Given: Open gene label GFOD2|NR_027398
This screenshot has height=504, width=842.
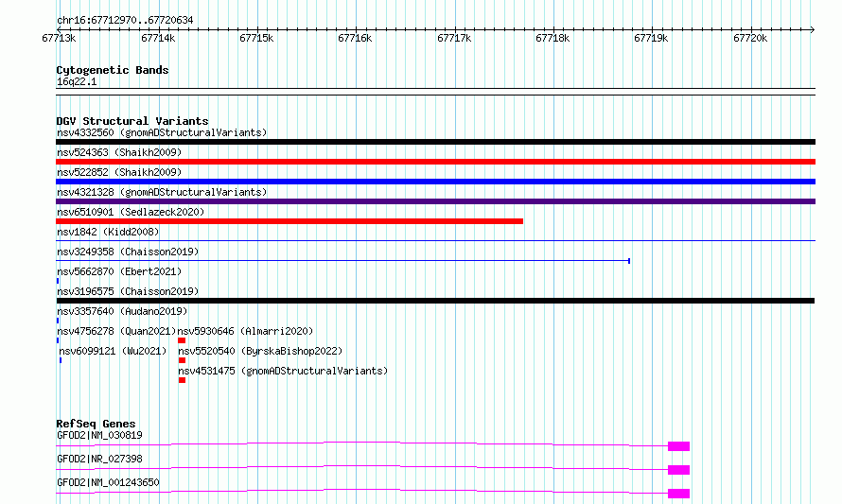Looking at the screenshot, I should coord(99,459).
